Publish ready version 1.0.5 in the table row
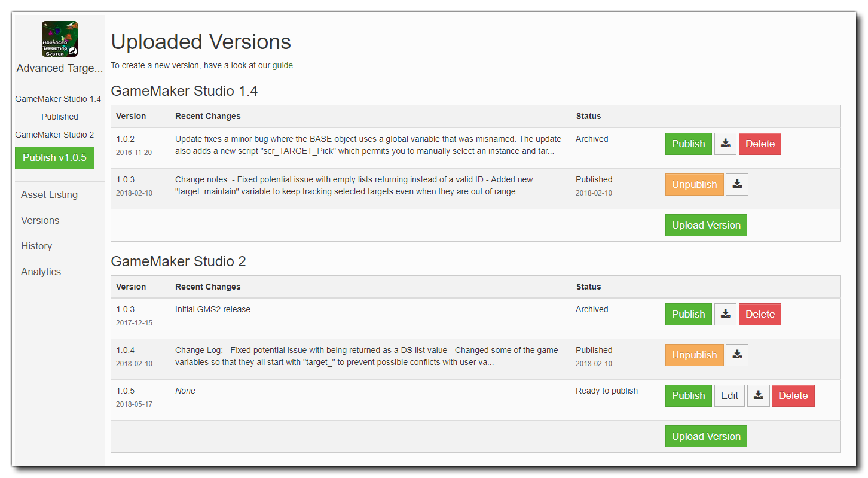This screenshot has height=478, width=868. pyautogui.click(x=688, y=395)
